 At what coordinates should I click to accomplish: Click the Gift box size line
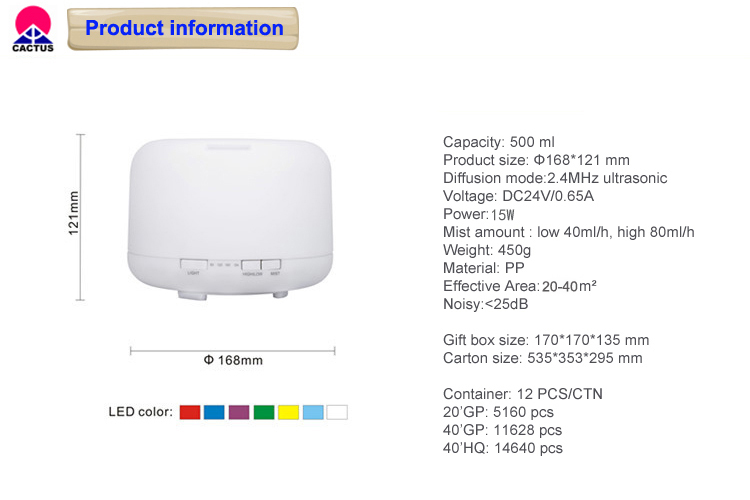(x=545, y=340)
